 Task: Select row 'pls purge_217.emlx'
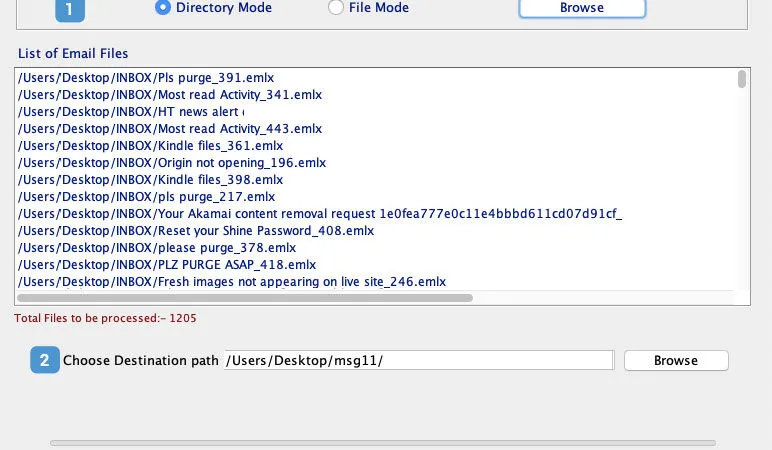click(x=376, y=196)
